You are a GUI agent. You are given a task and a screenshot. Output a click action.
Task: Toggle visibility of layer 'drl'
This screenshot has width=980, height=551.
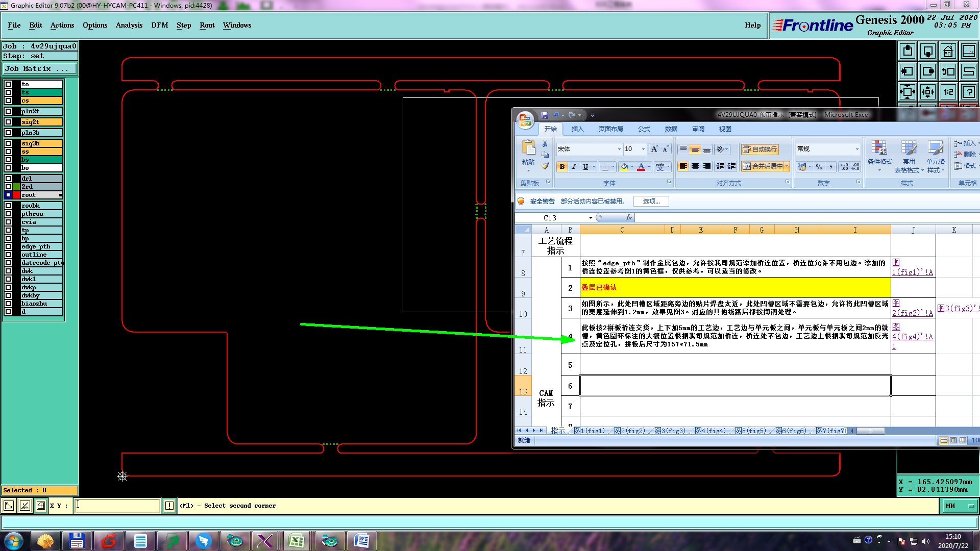8,179
